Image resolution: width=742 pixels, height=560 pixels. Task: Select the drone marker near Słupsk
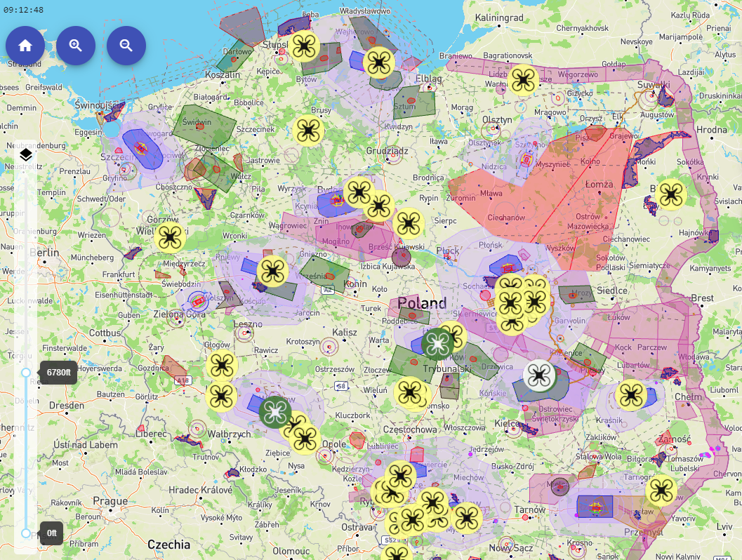(x=304, y=46)
